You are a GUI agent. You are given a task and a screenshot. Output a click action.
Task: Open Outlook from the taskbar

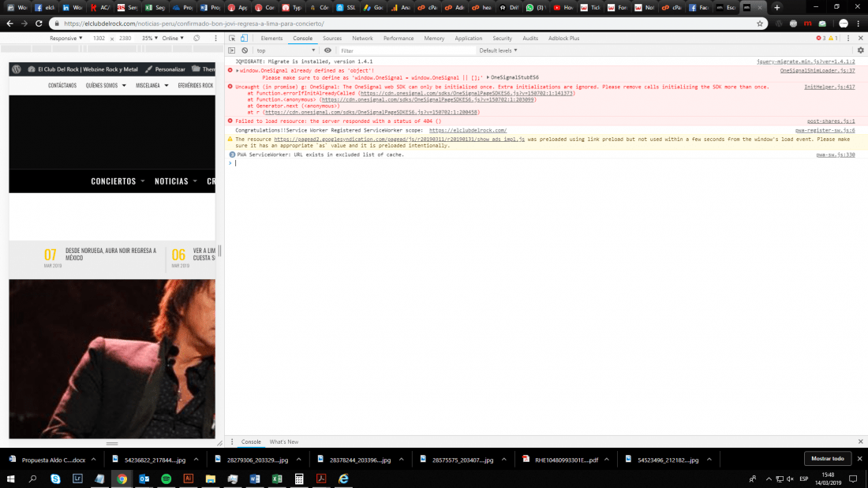(x=144, y=479)
